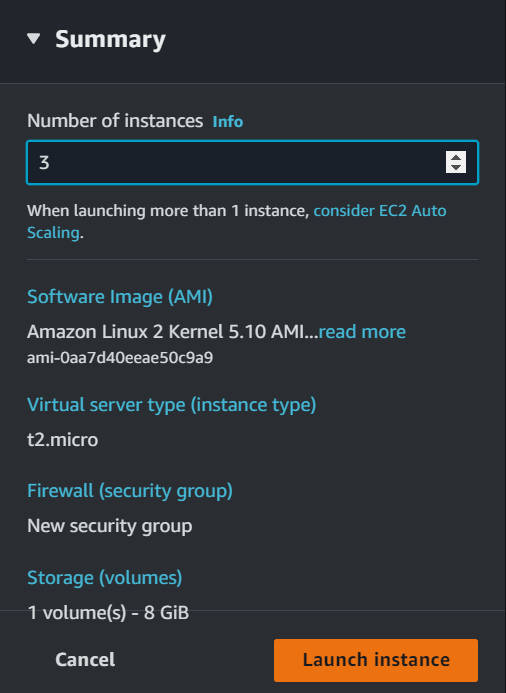Open the Software Image (AMI) link
Image resolution: width=506 pixels, height=693 pixels.
pyautogui.click(x=120, y=297)
